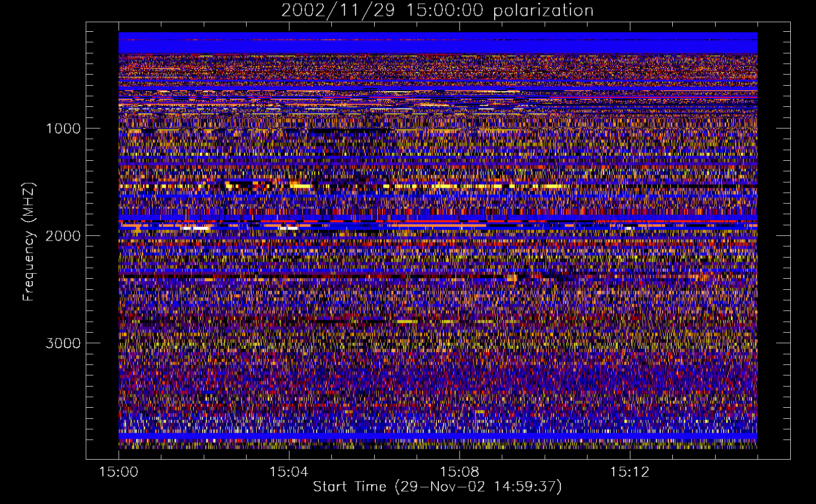This screenshot has width=816, height=504.
Task: Click the 15:00 time tick label
Action: [x=119, y=472]
